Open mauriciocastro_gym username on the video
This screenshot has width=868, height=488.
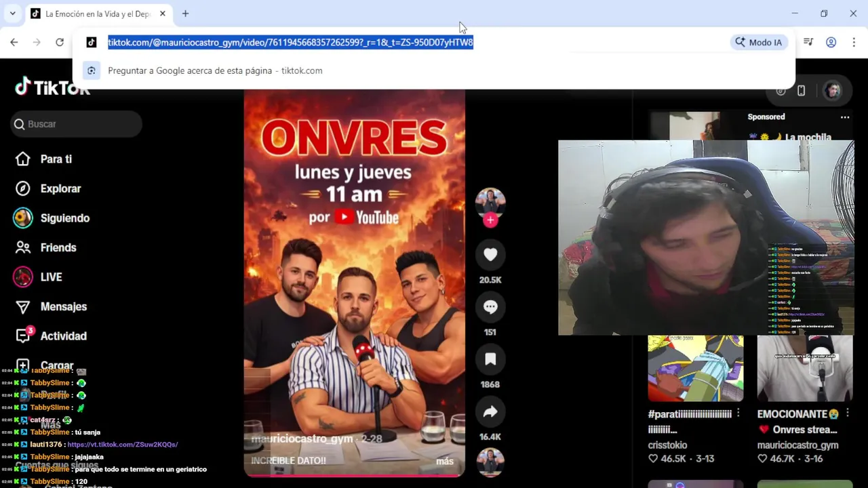tap(302, 439)
